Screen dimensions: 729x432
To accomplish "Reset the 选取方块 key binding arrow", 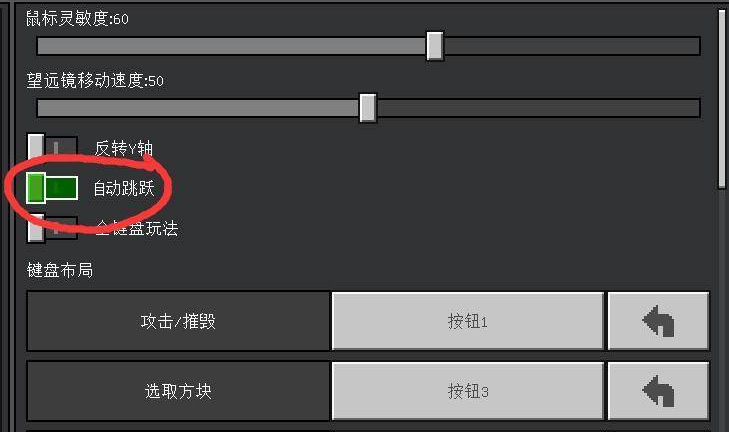I will pos(658,391).
